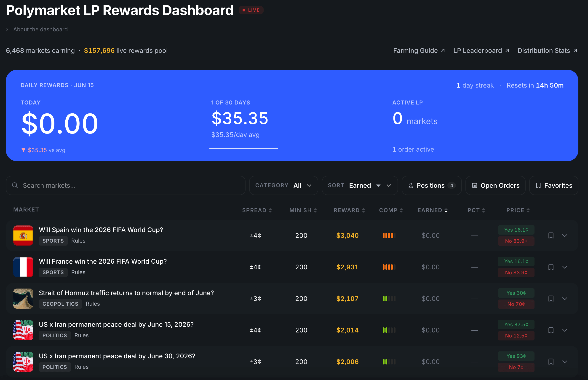The height and width of the screenshot is (380, 588).
Task: Click POLITICS tag on June 15 market
Action: pos(55,336)
